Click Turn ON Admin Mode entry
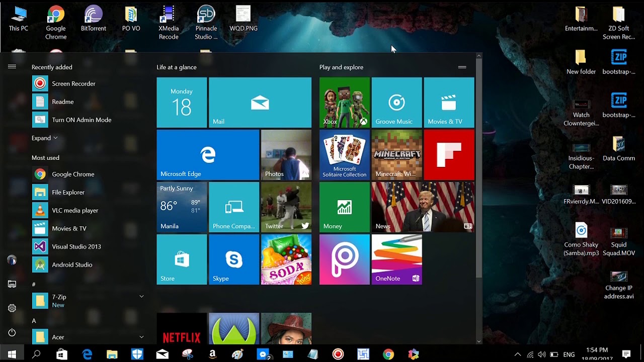The image size is (644, 362). (x=88, y=120)
